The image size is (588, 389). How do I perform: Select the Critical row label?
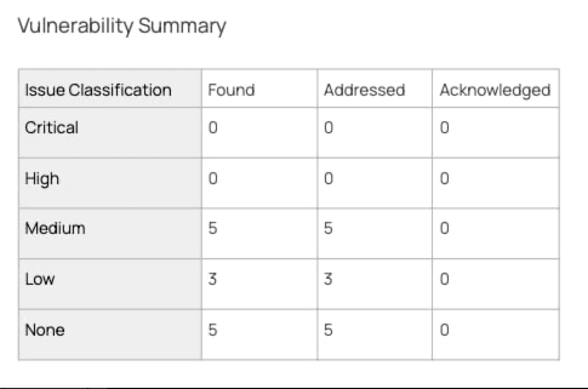coord(52,128)
